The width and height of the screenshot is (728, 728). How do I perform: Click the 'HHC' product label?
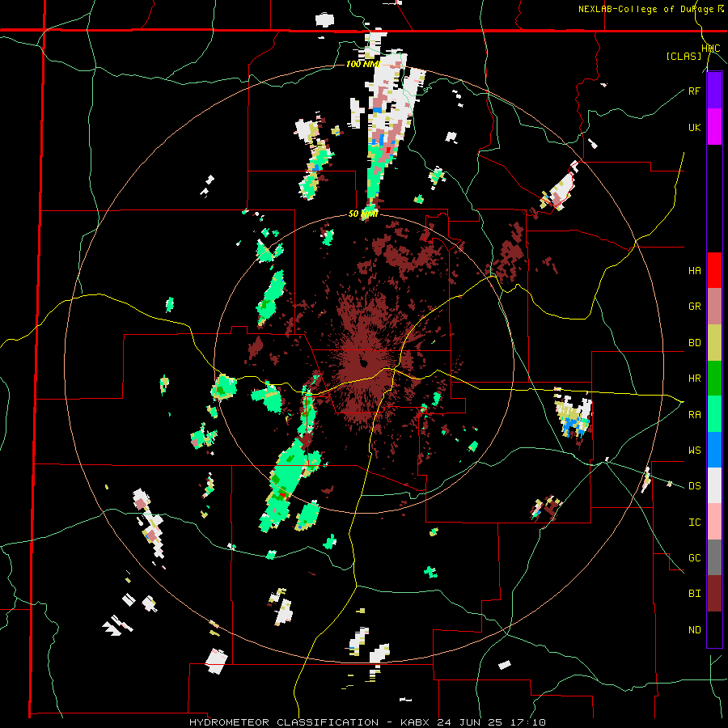711,49
